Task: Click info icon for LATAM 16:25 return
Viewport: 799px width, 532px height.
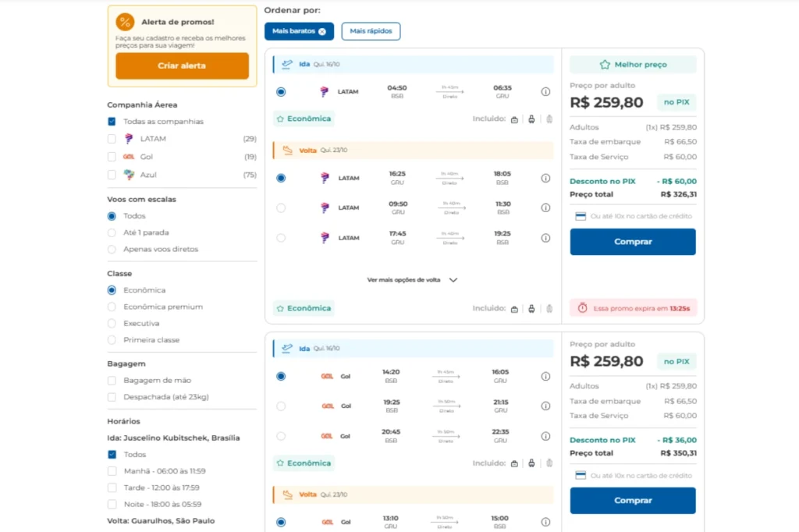Action: pyautogui.click(x=545, y=178)
